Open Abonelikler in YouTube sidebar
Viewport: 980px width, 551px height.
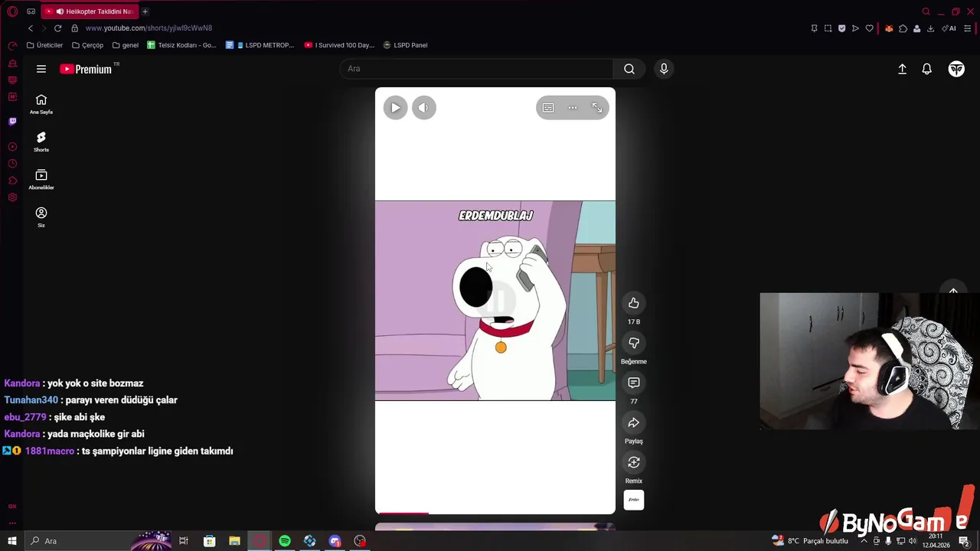(41, 180)
